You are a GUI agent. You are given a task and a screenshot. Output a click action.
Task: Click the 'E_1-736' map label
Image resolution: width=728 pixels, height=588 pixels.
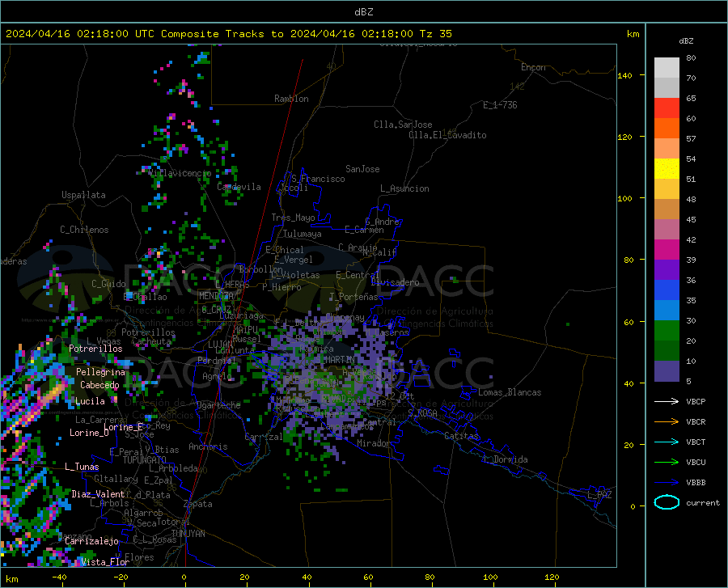point(500,105)
